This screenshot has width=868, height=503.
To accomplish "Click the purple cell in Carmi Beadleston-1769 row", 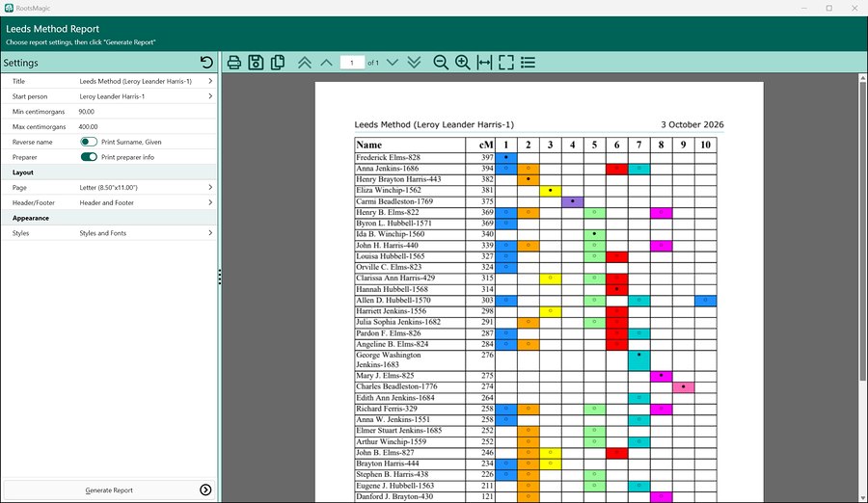I will pos(572,201).
